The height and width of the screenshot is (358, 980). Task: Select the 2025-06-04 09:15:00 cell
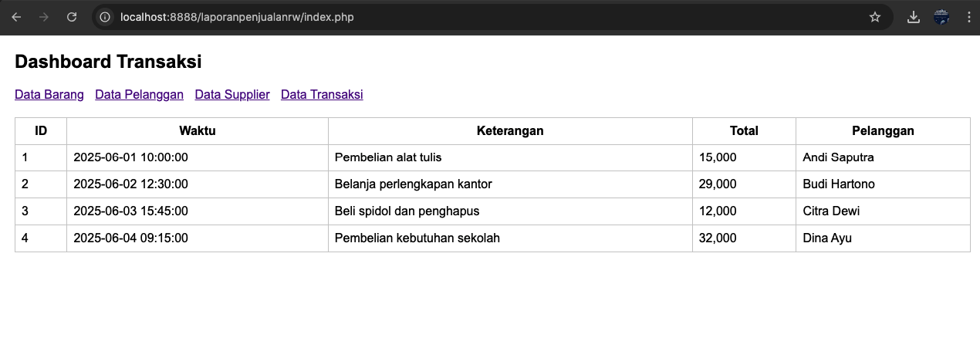pos(198,238)
